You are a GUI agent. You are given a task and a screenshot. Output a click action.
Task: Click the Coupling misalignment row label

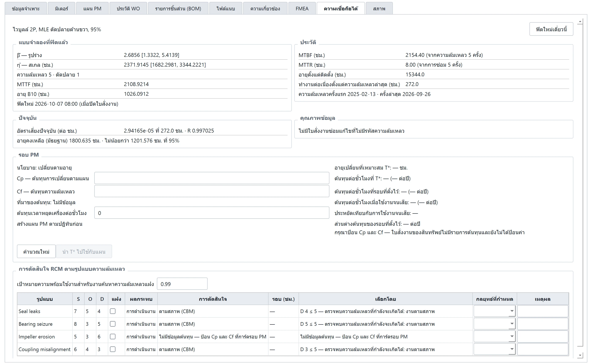(x=45, y=349)
